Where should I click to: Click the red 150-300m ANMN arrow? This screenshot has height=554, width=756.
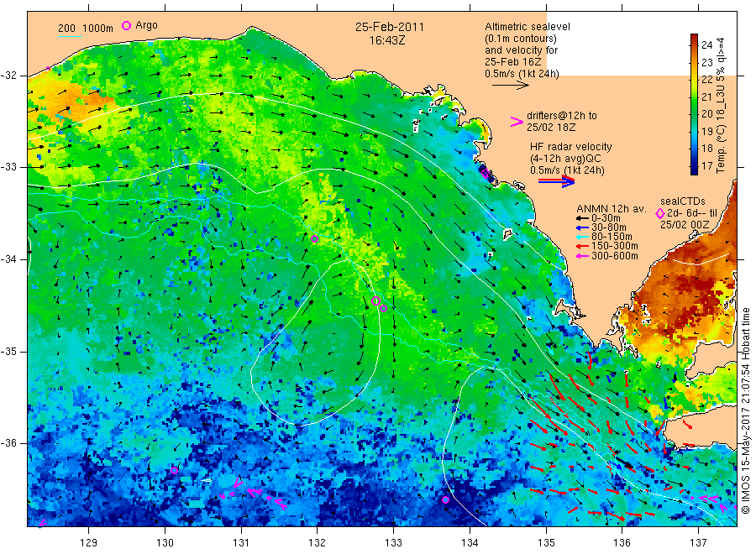582,247
